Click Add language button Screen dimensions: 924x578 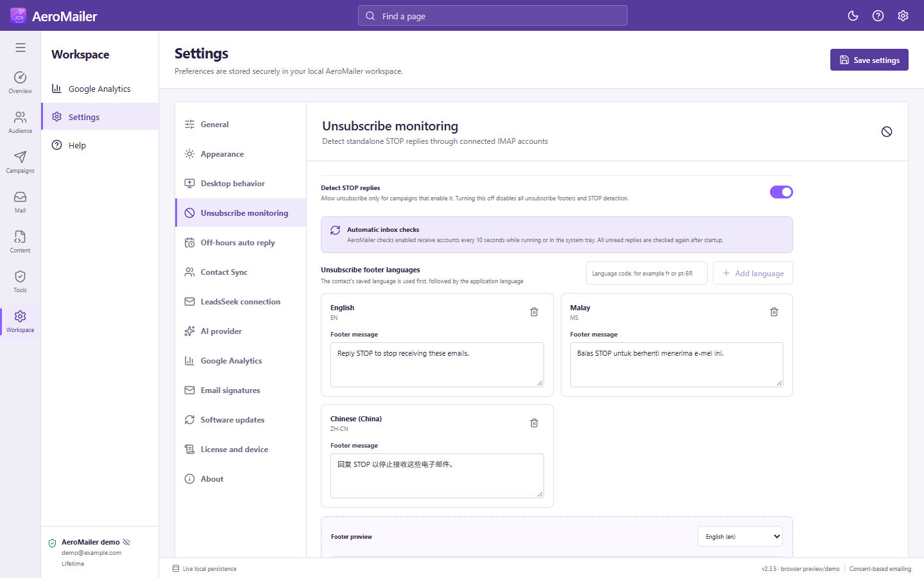point(753,273)
